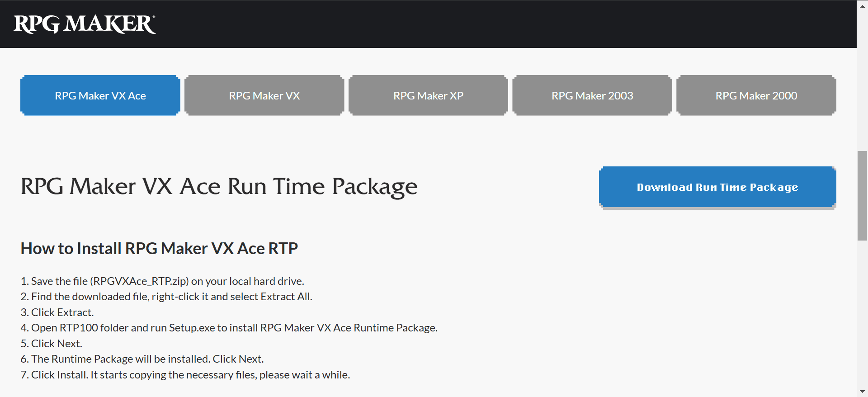The image size is (868, 397).
Task: Select the RPG Maker VX Ace tab
Action: [x=100, y=95]
